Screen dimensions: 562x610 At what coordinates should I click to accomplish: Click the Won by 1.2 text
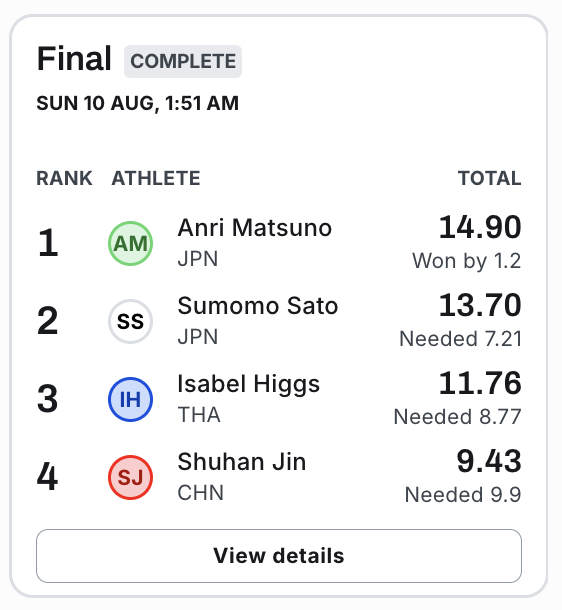467,261
